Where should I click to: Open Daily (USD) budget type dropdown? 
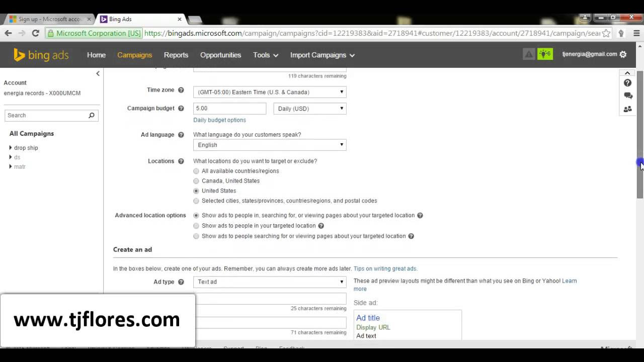[310, 109]
